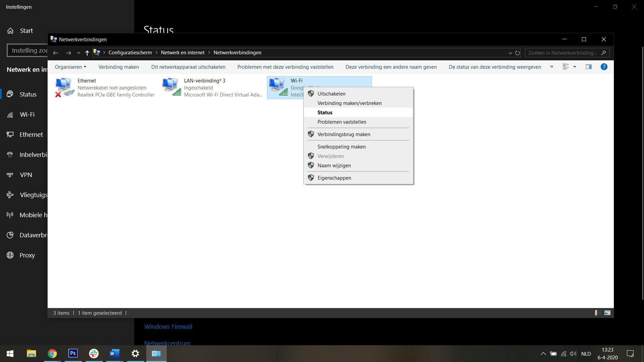This screenshot has height=362, width=644.
Task: Switch to details view in status bar
Action: click(x=598, y=313)
